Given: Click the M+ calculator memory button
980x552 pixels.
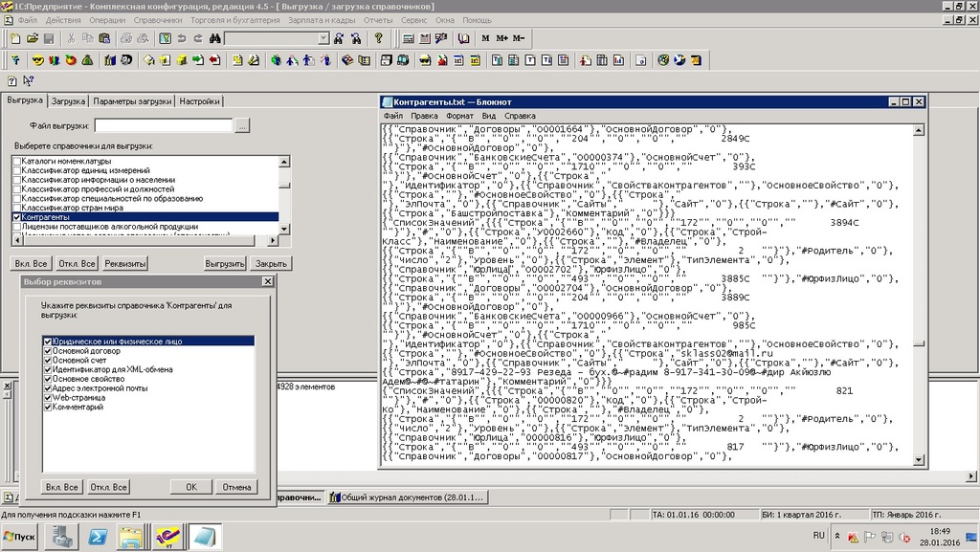Looking at the screenshot, I should (501, 38).
